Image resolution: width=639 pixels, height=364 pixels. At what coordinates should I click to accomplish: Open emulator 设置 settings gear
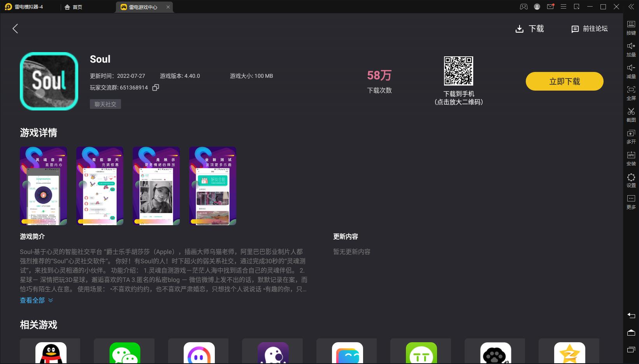coord(631,180)
